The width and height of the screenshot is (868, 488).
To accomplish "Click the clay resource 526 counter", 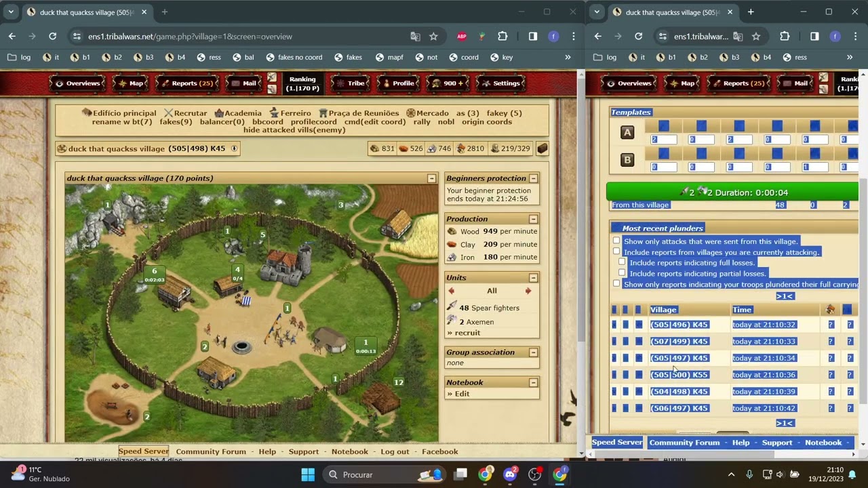I will 411,148.
